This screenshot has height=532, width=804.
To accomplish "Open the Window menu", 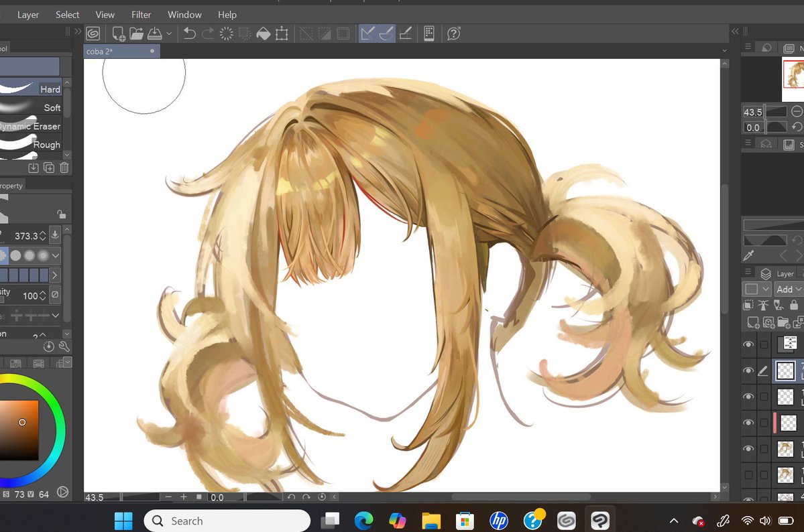I will coord(184,15).
